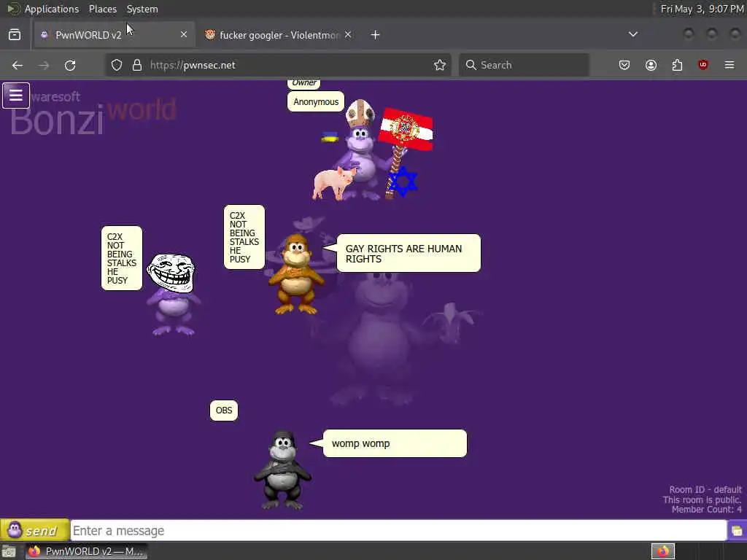The image size is (747, 560).
Task: Click the Member Count: 4 text
Action: (706, 510)
